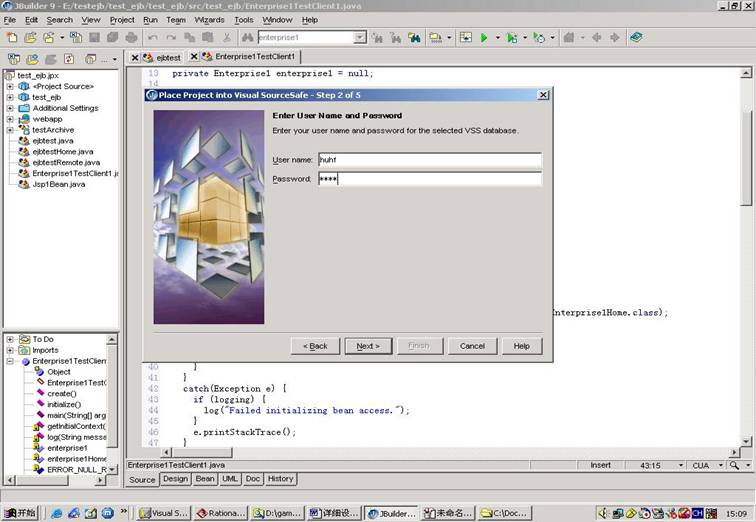Click the Back button in the wizard
This screenshot has height=522, width=756.
click(x=315, y=346)
